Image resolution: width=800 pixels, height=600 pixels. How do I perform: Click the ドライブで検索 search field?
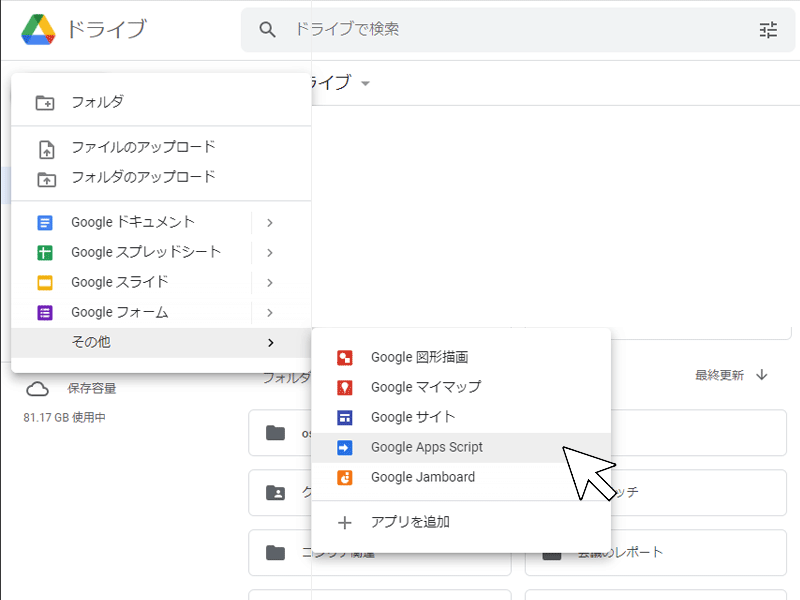pos(518,30)
